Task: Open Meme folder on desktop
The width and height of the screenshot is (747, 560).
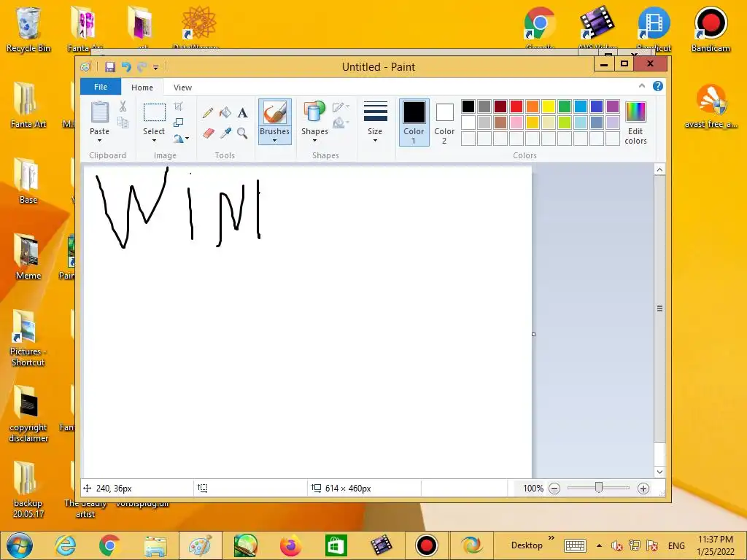Action: click(28, 257)
